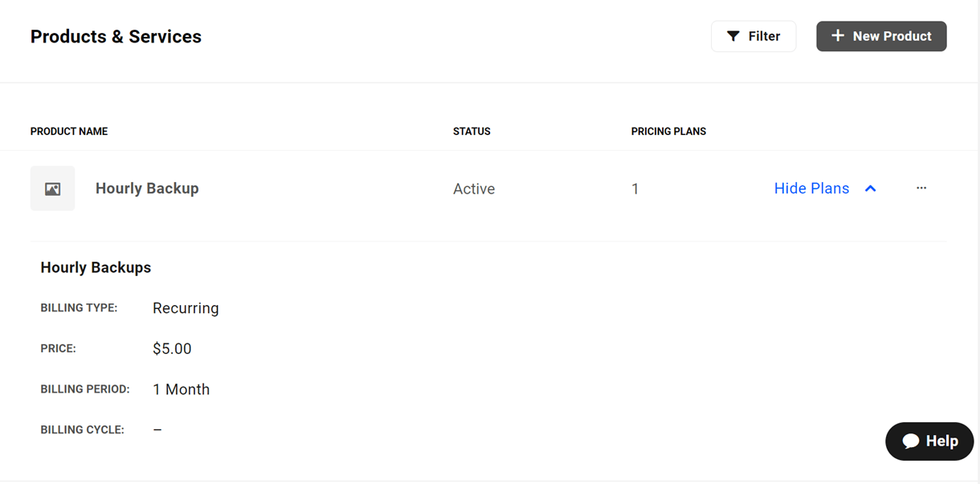980x484 pixels.
Task: Open the three-dot menu for Hourly Backup
Action: coord(921,188)
